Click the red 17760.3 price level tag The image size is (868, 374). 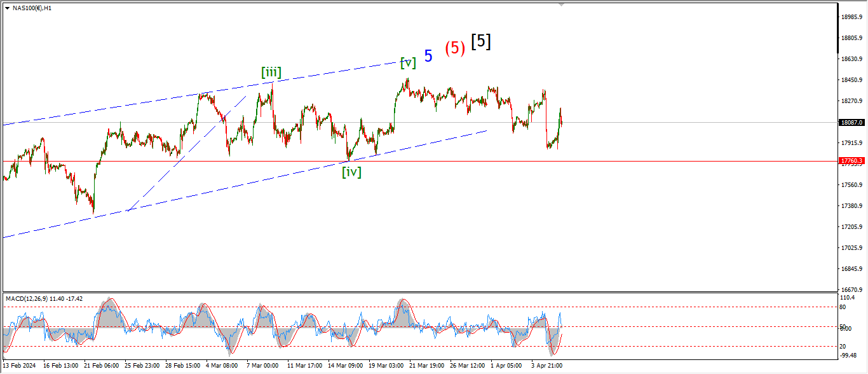click(851, 161)
